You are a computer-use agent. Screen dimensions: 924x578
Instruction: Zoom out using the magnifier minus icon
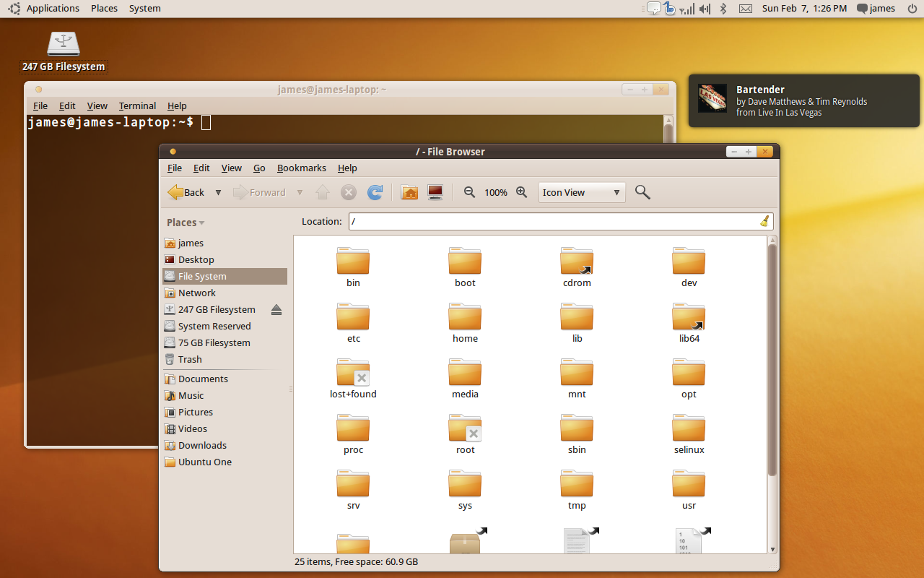(469, 192)
